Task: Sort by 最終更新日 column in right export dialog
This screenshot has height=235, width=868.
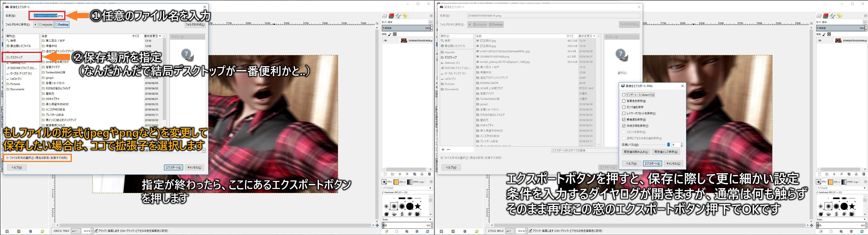Action: (587, 36)
